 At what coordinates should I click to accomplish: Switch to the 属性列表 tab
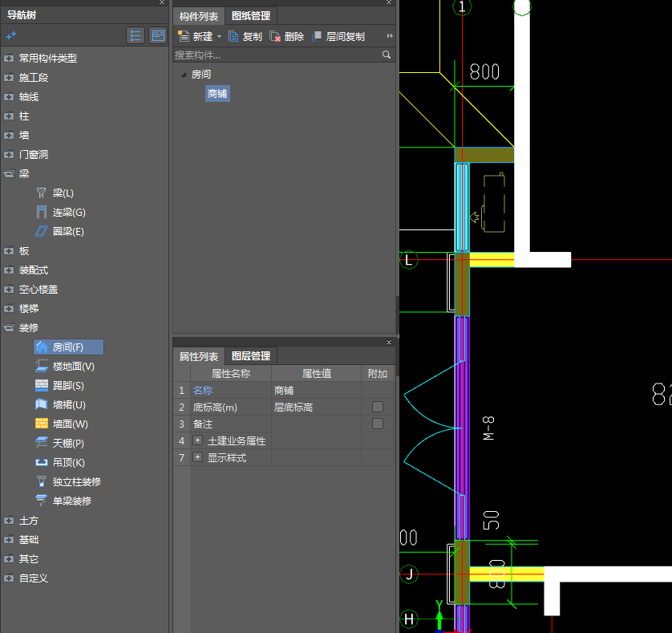199,356
